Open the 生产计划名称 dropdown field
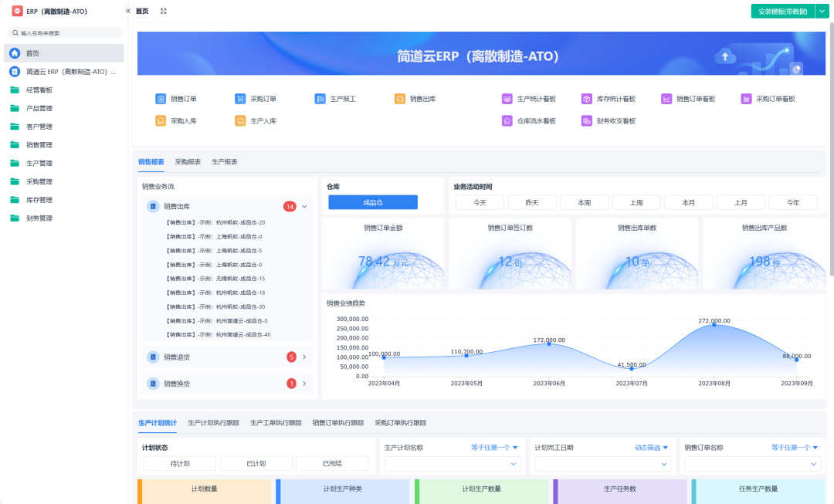834x504 pixels. click(x=452, y=464)
